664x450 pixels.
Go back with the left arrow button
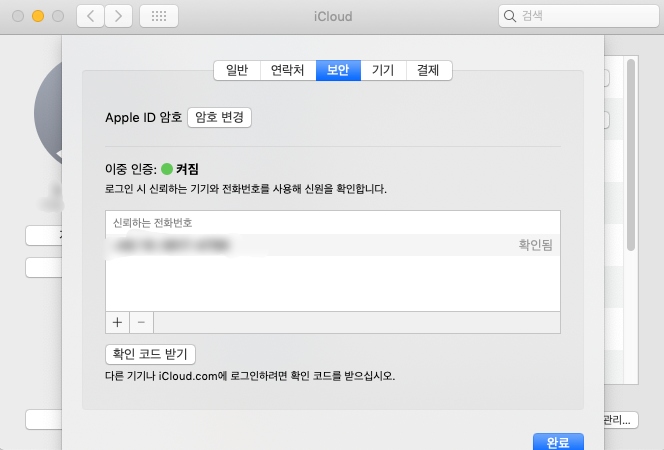(90, 16)
